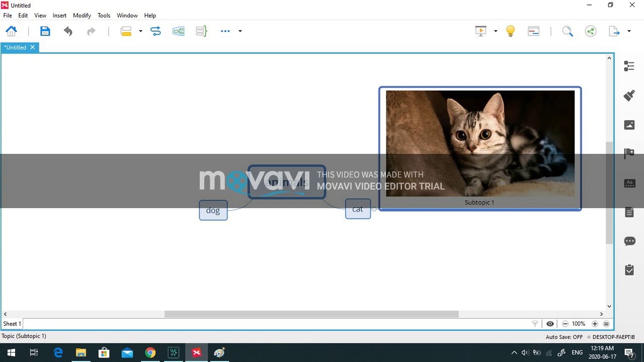This screenshot has width=644, height=362.
Task: Open the View menu
Action: [x=40, y=16]
